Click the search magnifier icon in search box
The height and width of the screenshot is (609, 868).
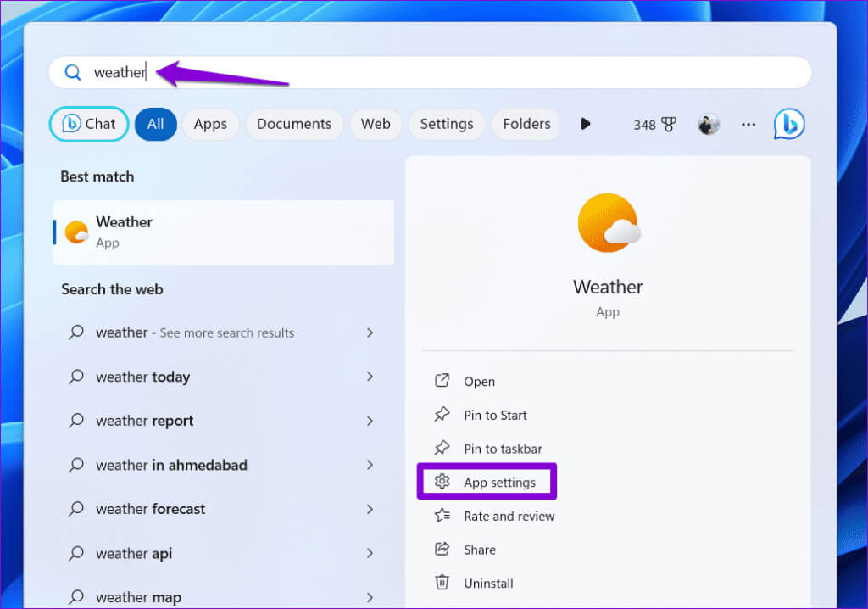click(x=73, y=72)
